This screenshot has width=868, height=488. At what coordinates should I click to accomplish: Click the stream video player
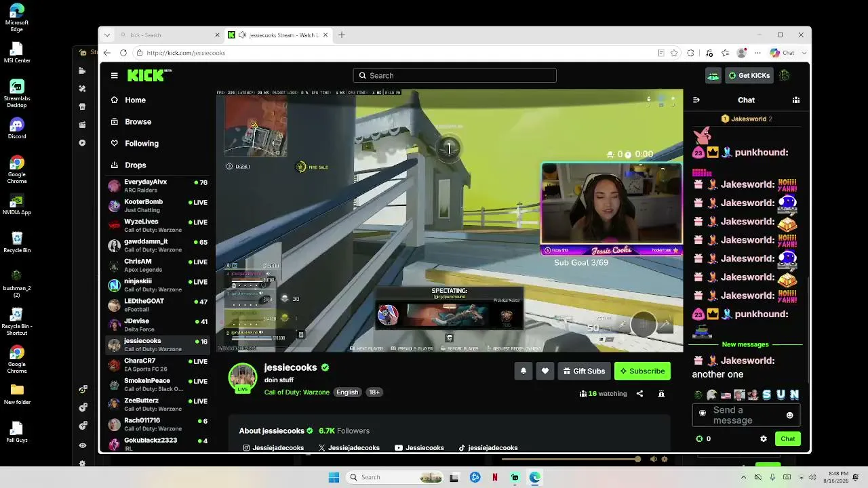[x=450, y=221]
